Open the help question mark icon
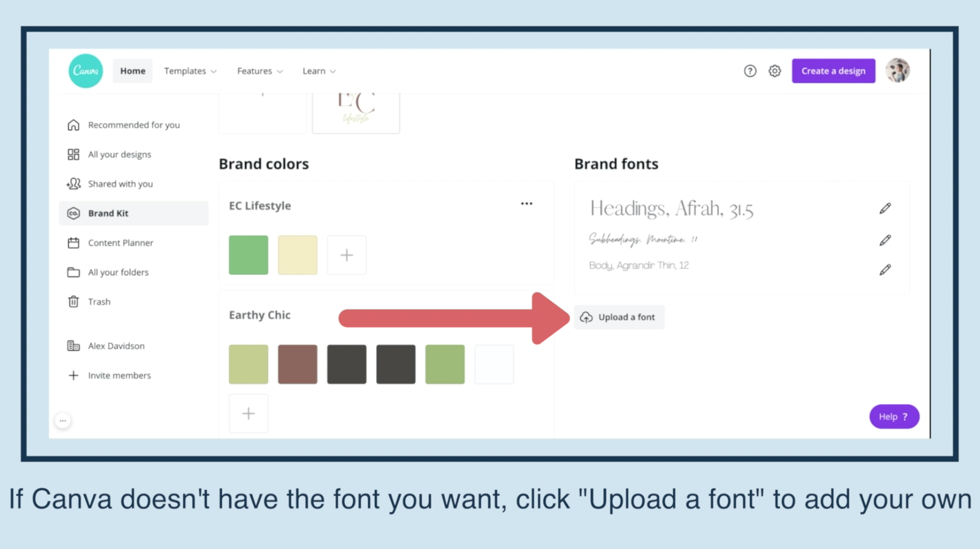This screenshot has width=980, height=549. click(750, 71)
